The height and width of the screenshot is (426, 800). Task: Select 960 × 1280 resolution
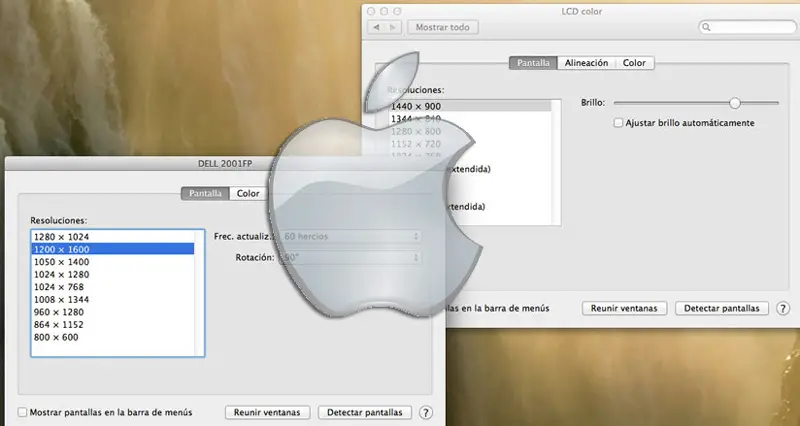[x=112, y=312]
